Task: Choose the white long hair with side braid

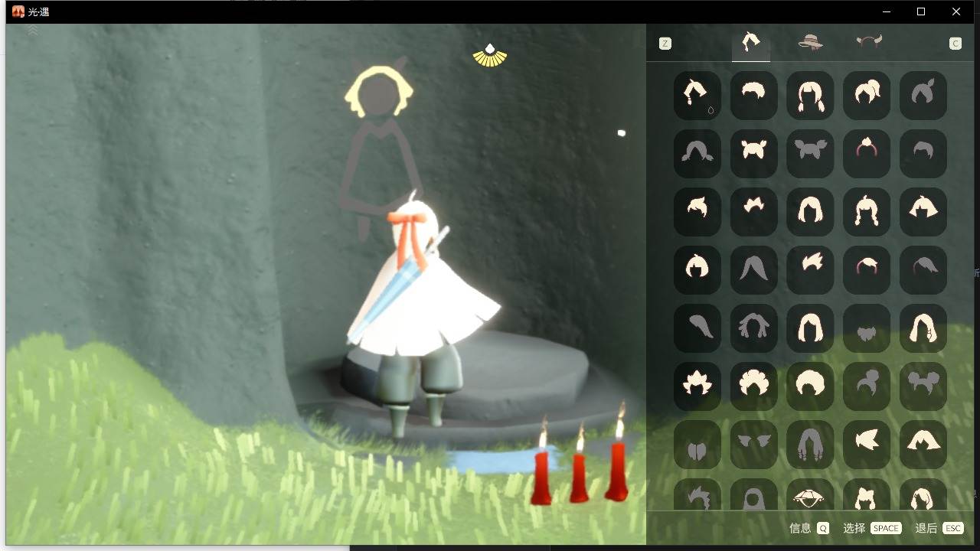Action: click(x=923, y=328)
